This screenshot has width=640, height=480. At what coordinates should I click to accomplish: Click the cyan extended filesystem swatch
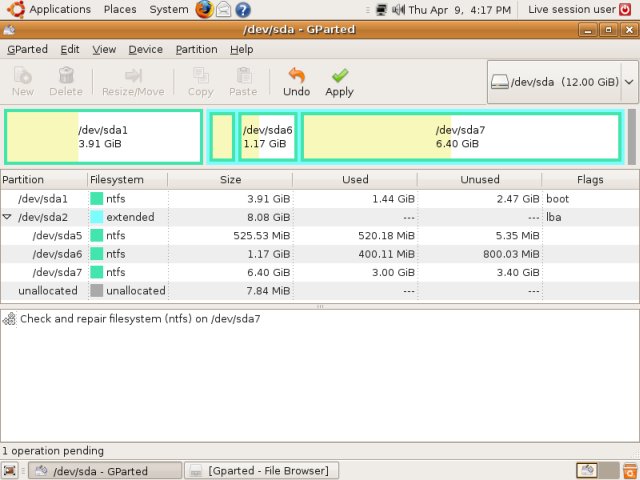pos(96,217)
